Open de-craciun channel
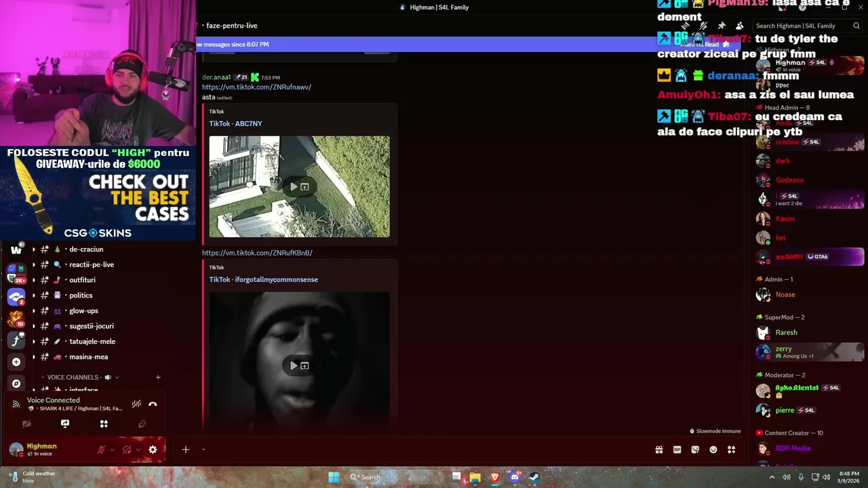This screenshot has width=868, height=488. click(86, 249)
